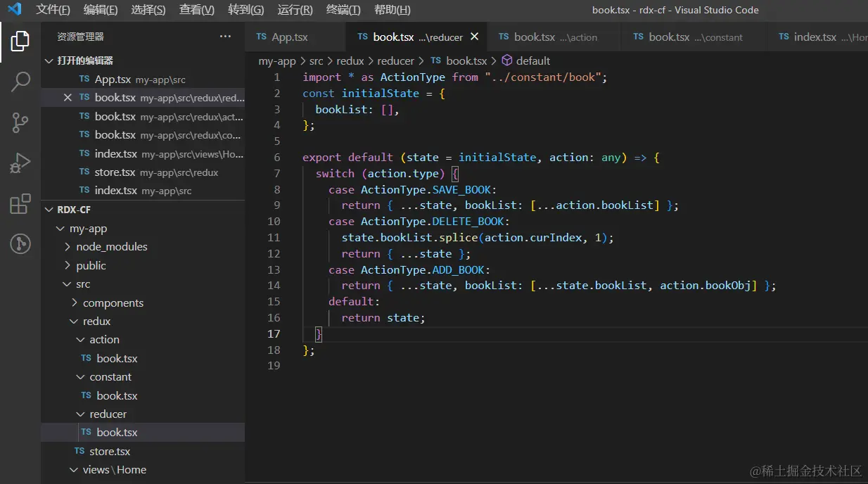Open explorer panel more actions ellipsis

tap(225, 37)
